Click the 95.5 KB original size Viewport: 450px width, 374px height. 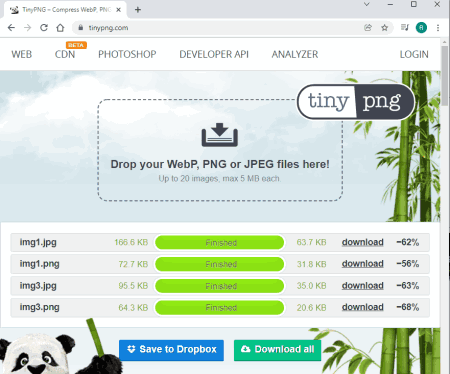[133, 286]
